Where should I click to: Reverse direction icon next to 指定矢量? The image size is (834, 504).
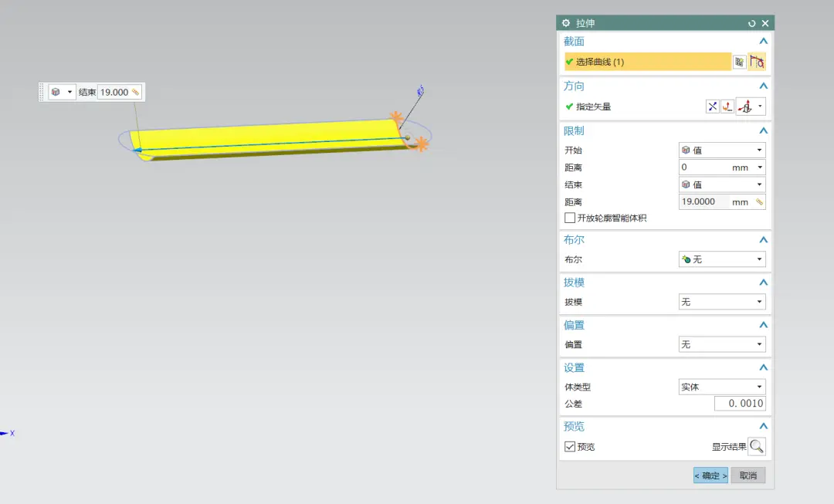click(712, 107)
